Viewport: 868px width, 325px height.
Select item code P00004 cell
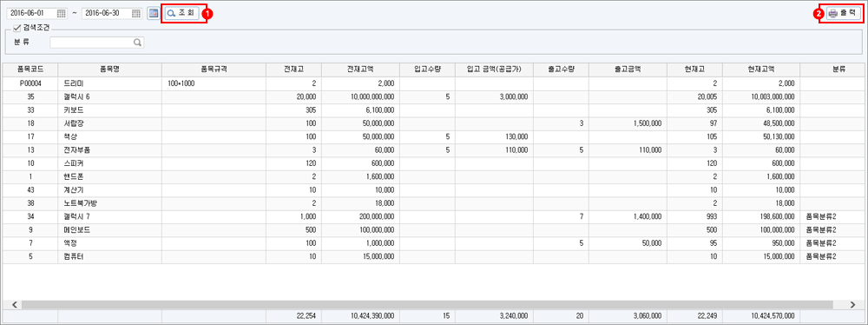pos(30,83)
